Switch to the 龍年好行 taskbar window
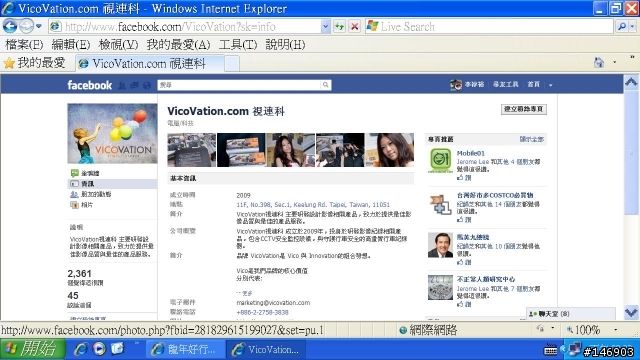The image size is (640, 360). point(186,349)
